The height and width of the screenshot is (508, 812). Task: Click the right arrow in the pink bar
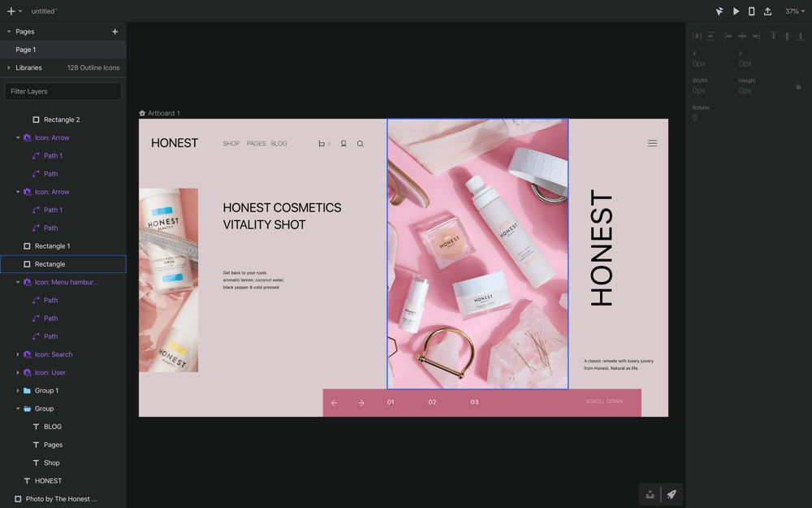pyautogui.click(x=361, y=403)
